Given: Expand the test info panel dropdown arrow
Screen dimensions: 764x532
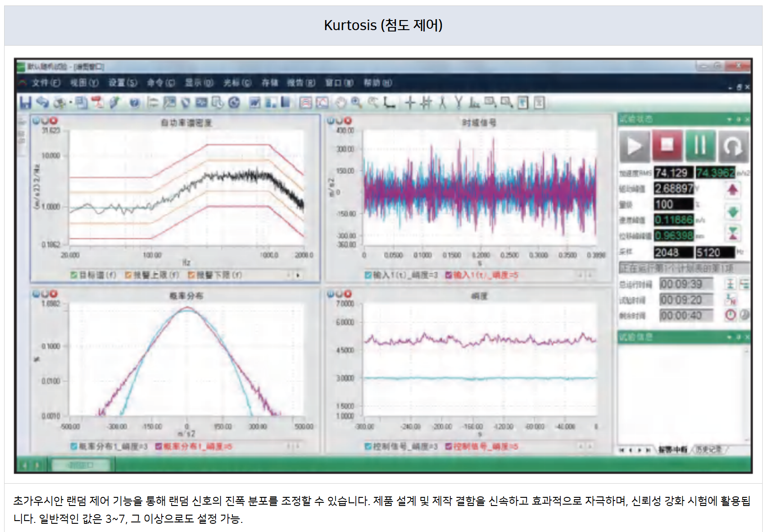Looking at the screenshot, I should [729, 337].
